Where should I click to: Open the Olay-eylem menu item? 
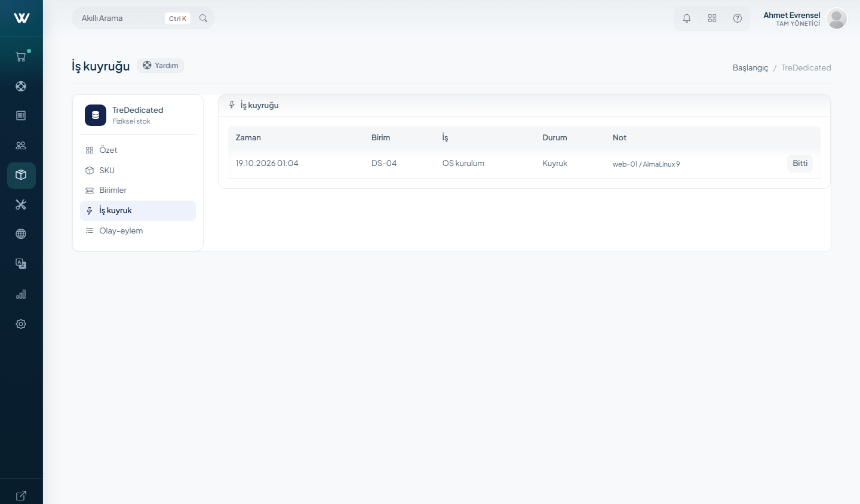click(x=138, y=231)
